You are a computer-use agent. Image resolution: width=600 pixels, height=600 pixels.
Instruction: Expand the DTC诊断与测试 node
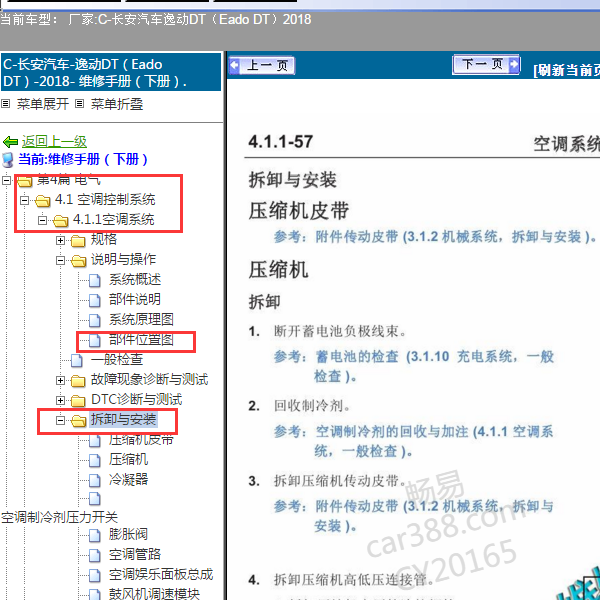coord(60,400)
